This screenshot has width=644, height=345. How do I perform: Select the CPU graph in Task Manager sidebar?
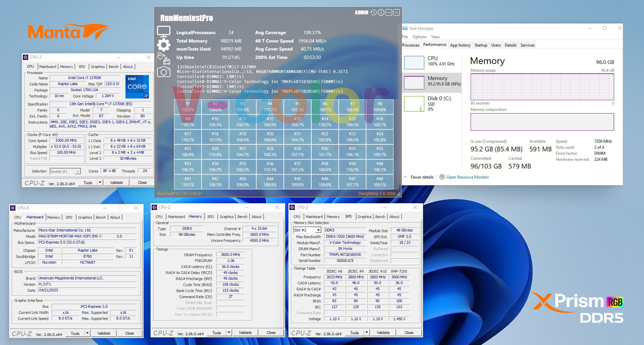pyautogui.click(x=414, y=62)
